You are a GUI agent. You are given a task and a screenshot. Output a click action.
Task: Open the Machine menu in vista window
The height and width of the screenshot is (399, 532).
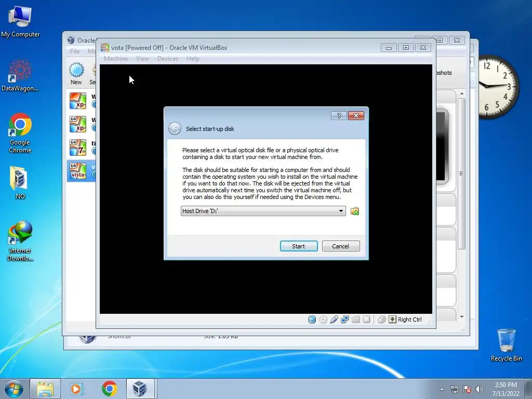click(116, 59)
